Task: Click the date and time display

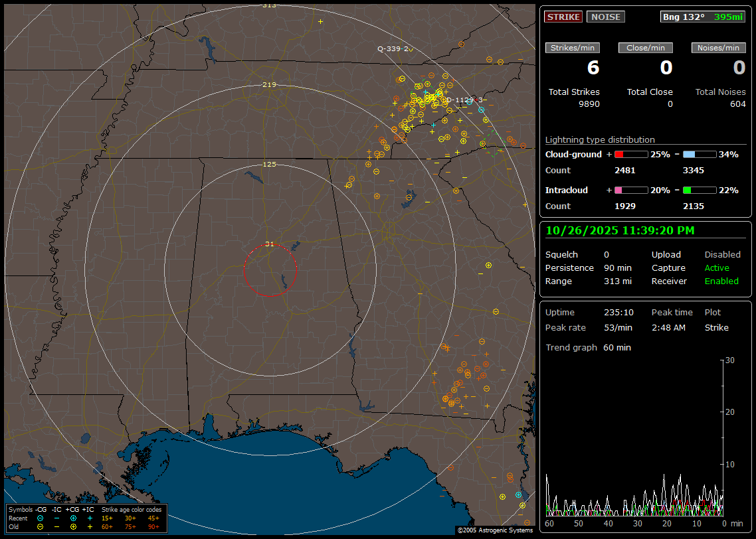Action: point(620,231)
